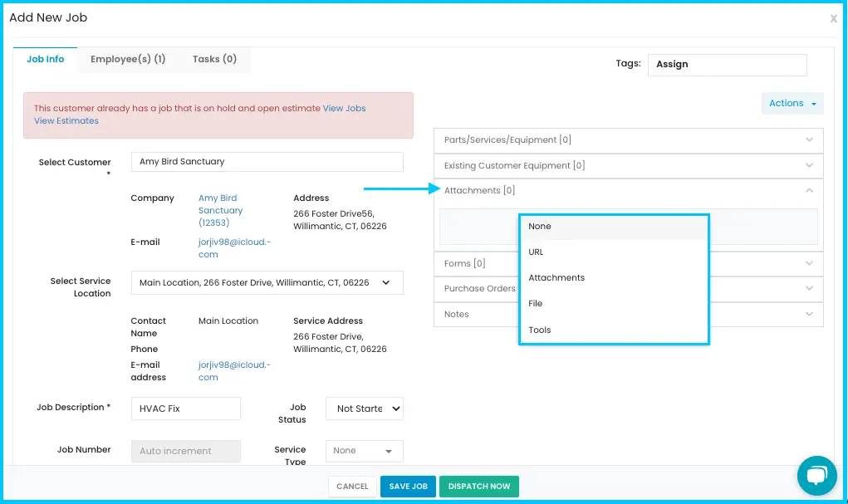
Task: Click the Job Description input field
Action: click(x=186, y=409)
